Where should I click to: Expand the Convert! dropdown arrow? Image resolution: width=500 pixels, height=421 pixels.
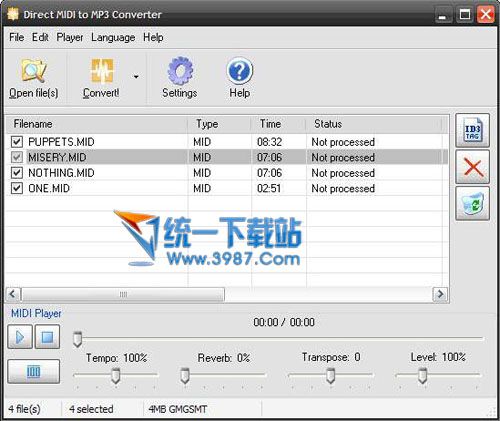(136, 77)
